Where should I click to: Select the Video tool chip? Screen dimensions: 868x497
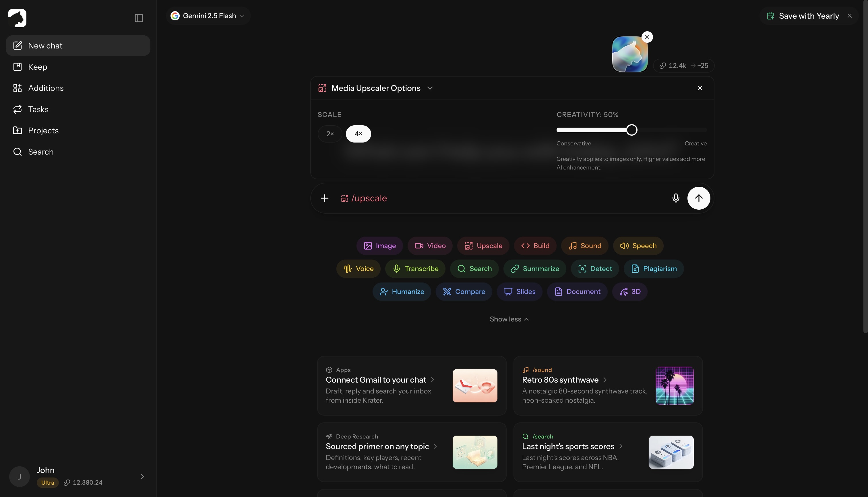pos(430,246)
